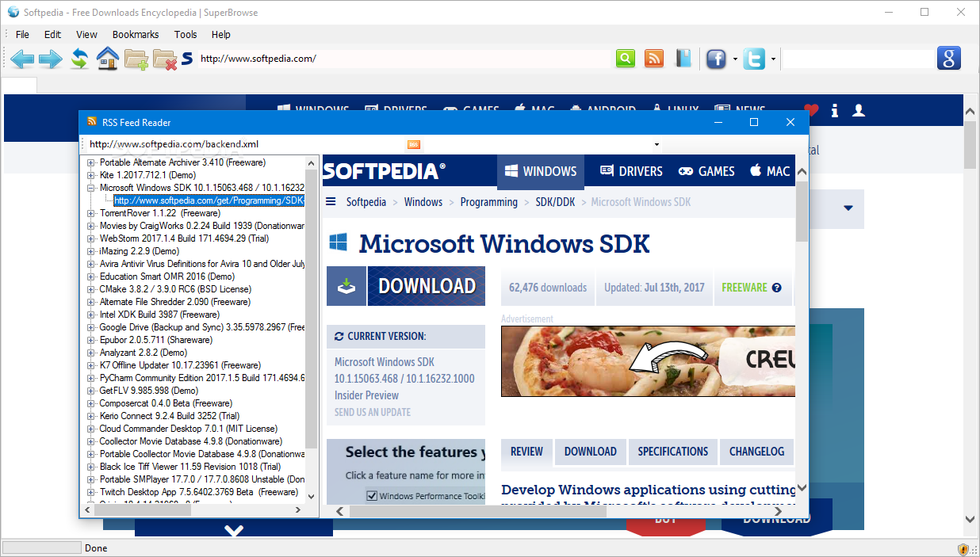Select CMake 3.8.2 / 3.9.0 RC6 feed item

coord(175,289)
